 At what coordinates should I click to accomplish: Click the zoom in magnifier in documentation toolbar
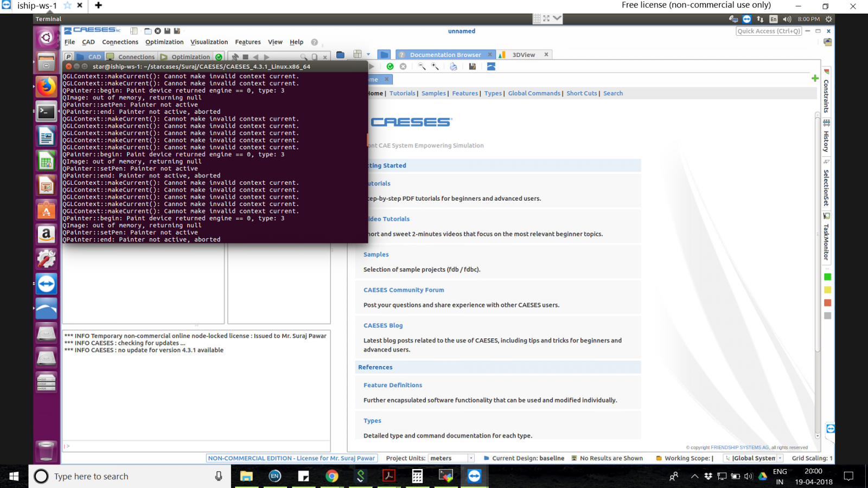(x=435, y=67)
